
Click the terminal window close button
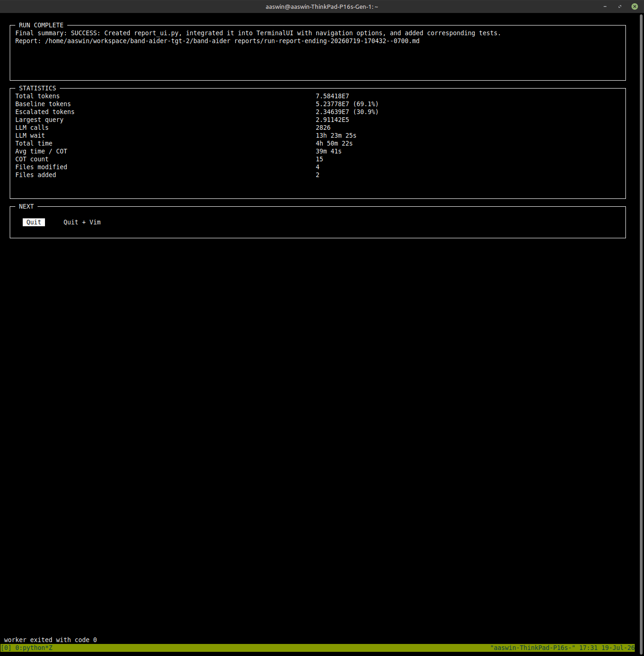[634, 6]
